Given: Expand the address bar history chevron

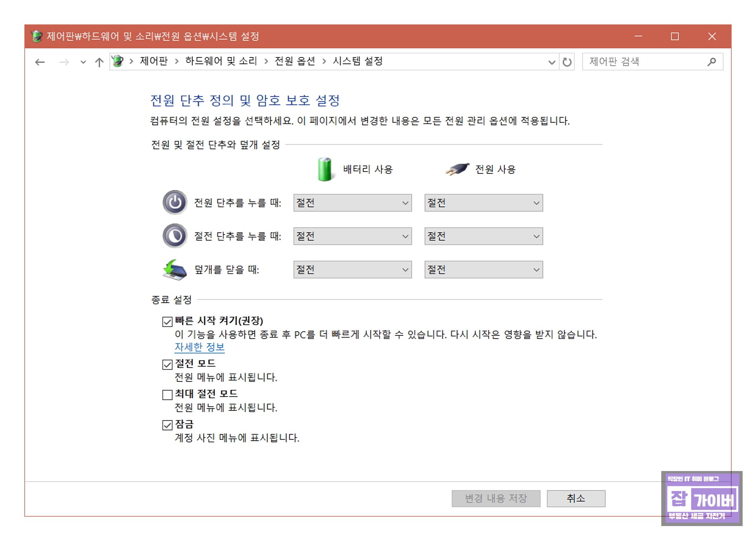Looking at the screenshot, I should tap(552, 62).
